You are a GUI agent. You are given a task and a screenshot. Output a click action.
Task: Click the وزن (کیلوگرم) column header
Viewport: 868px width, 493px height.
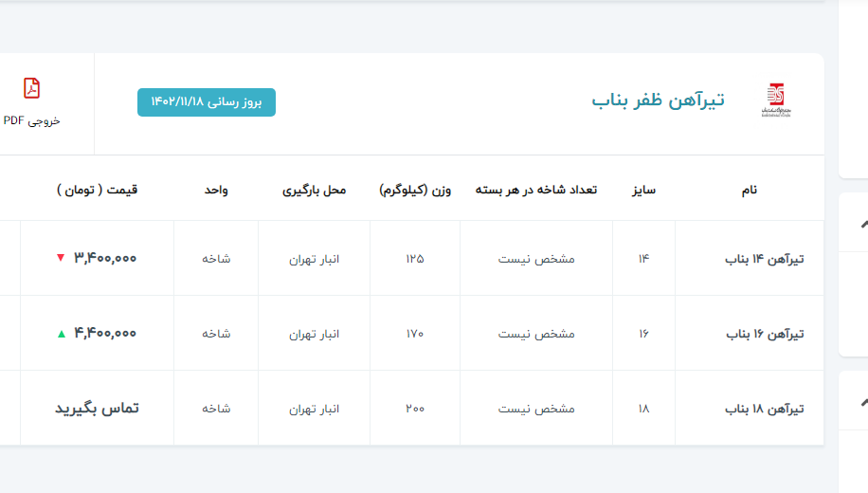(x=415, y=190)
